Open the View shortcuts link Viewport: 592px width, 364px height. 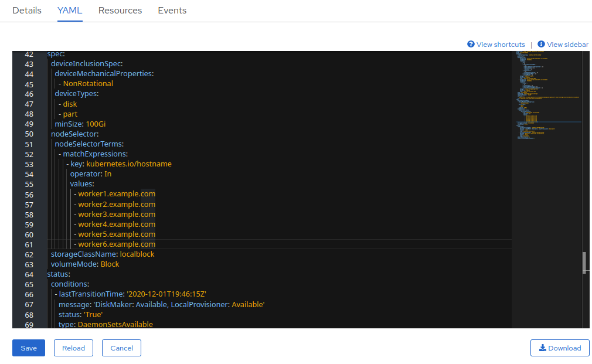[501, 45]
